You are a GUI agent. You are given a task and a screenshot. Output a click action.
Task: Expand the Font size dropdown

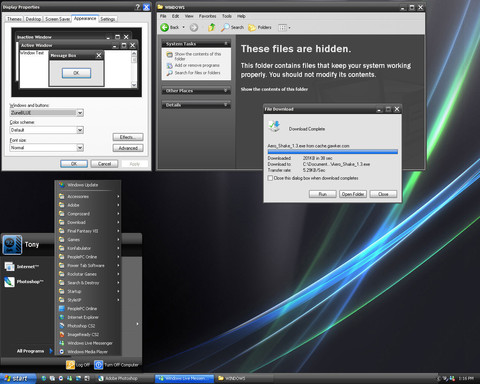(80, 147)
